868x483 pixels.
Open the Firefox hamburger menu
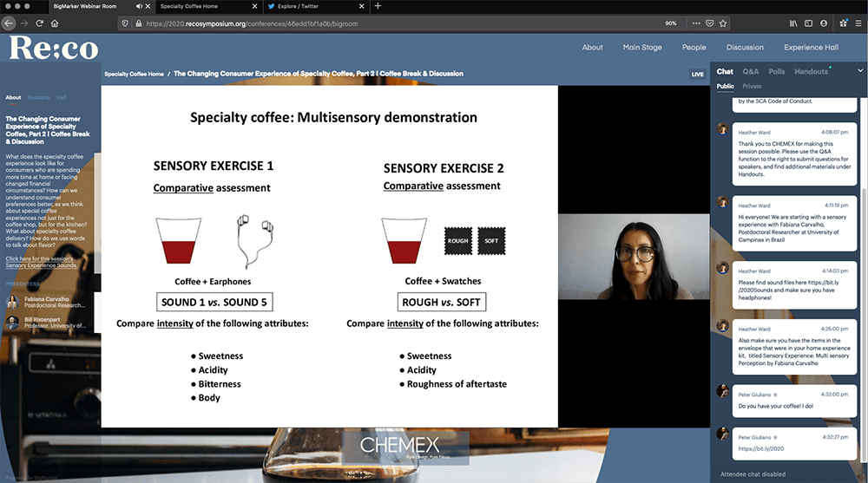click(x=856, y=23)
